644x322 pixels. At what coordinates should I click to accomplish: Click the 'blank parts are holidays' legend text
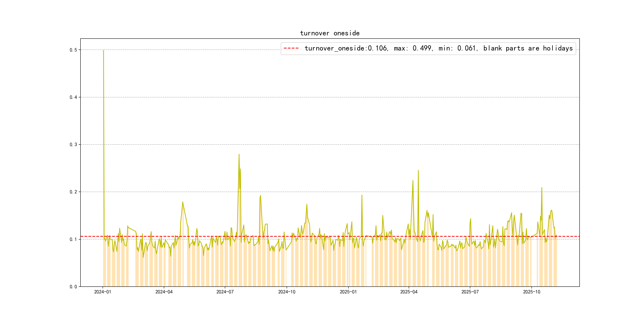(528, 48)
